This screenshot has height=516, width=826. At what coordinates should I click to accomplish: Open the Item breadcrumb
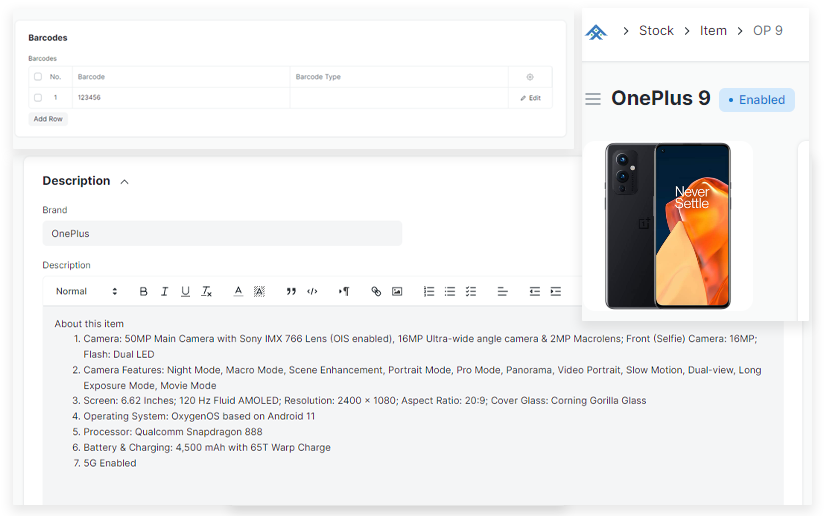(713, 31)
